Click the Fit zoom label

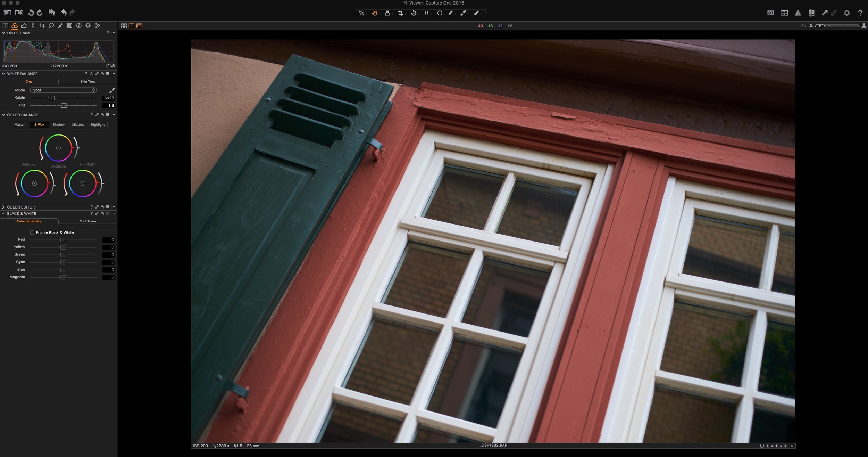803,26
